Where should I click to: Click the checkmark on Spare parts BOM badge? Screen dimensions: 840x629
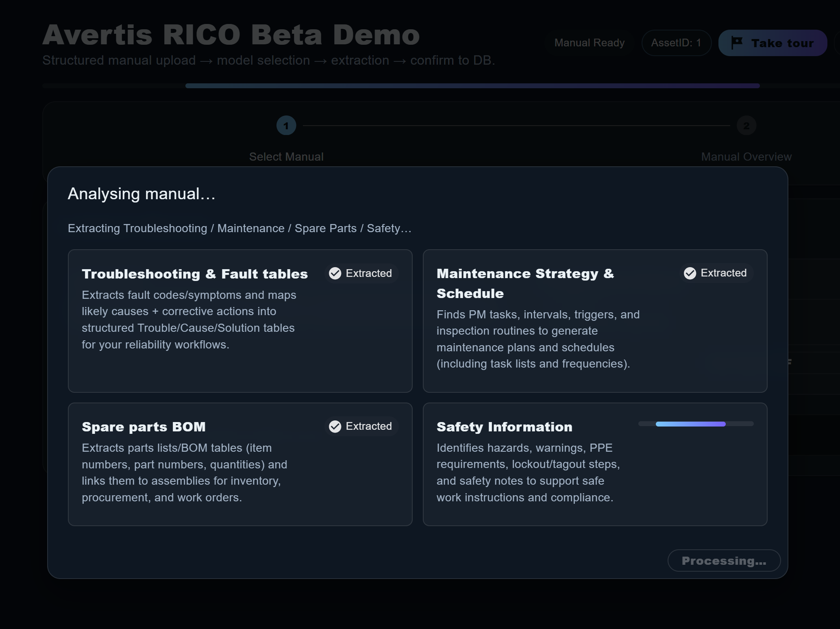(x=335, y=426)
